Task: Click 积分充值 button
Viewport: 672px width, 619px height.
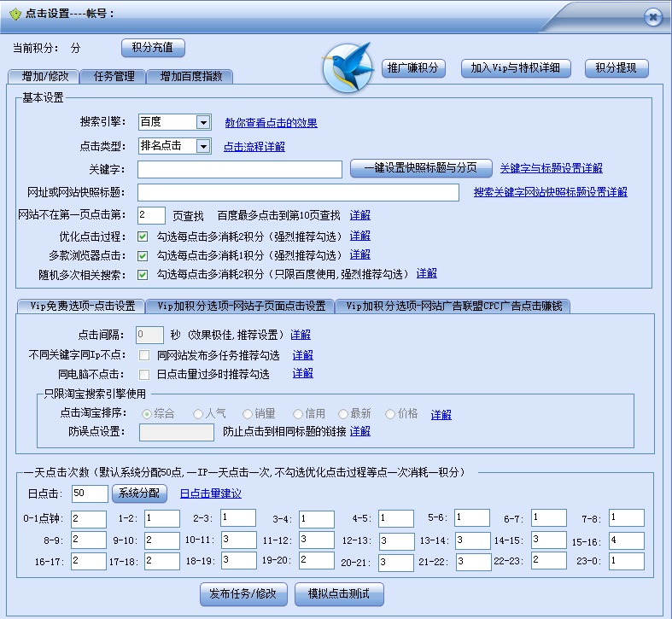Action: click(x=153, y=48)
